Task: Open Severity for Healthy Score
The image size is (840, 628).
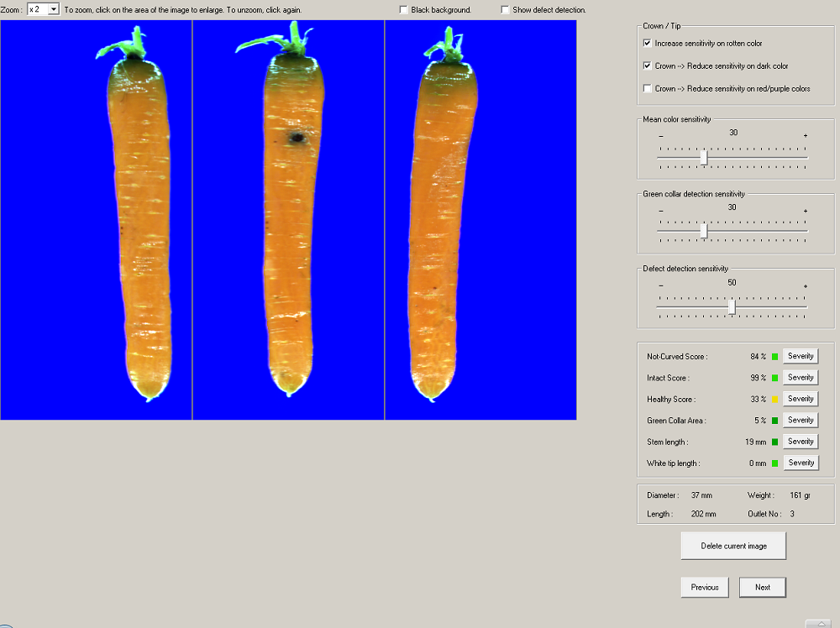Action: click(x=801, y=399)
